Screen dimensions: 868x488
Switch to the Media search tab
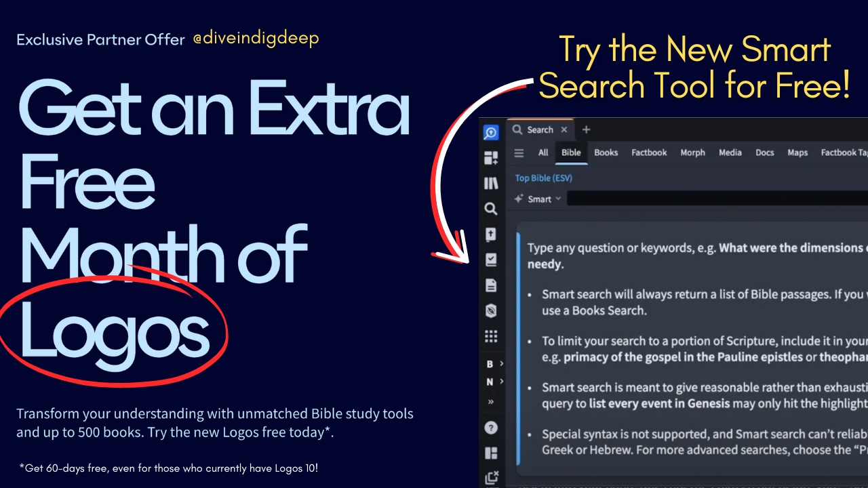point(730,152)
